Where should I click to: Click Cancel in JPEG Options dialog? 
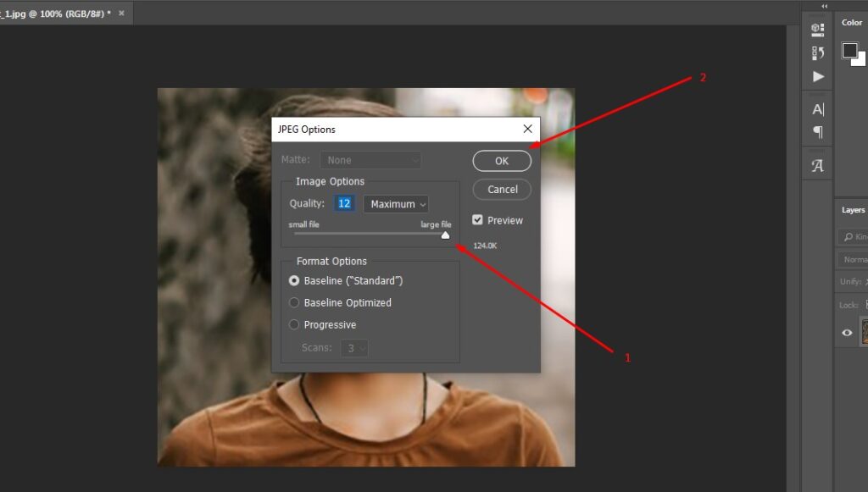tap(502, 190)
